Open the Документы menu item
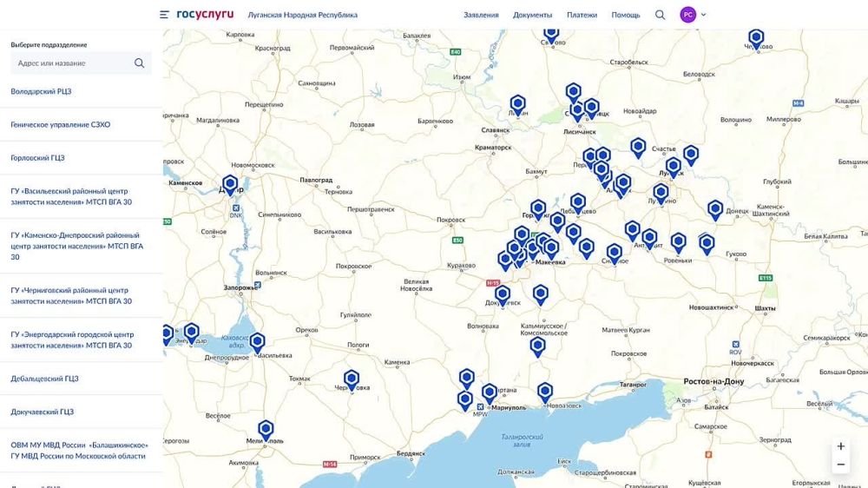 (x=532, y=15)
